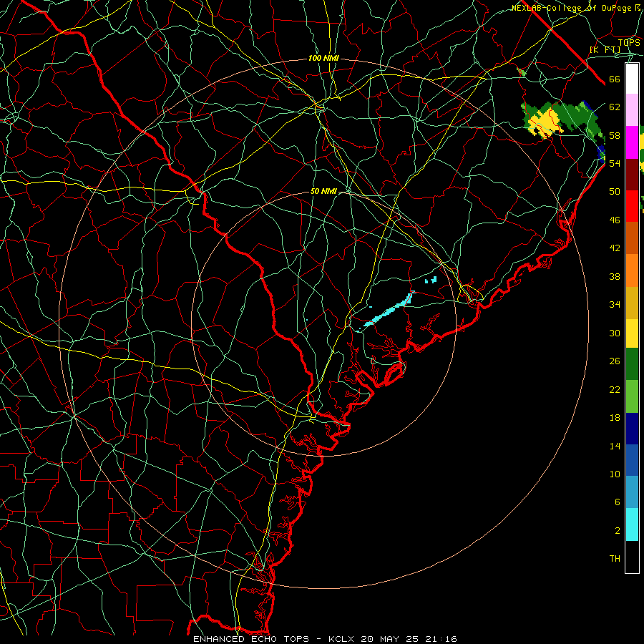Screen dimensions: 644x644
Task: Click the 66 legend scale value
Action: click(x=615, y=79)
